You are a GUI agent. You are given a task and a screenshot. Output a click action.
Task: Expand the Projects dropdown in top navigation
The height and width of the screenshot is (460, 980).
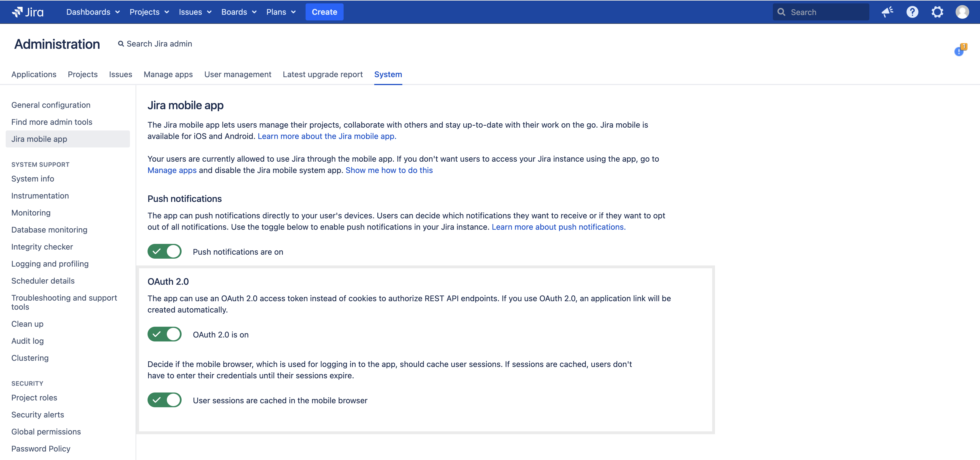point(149,12)
